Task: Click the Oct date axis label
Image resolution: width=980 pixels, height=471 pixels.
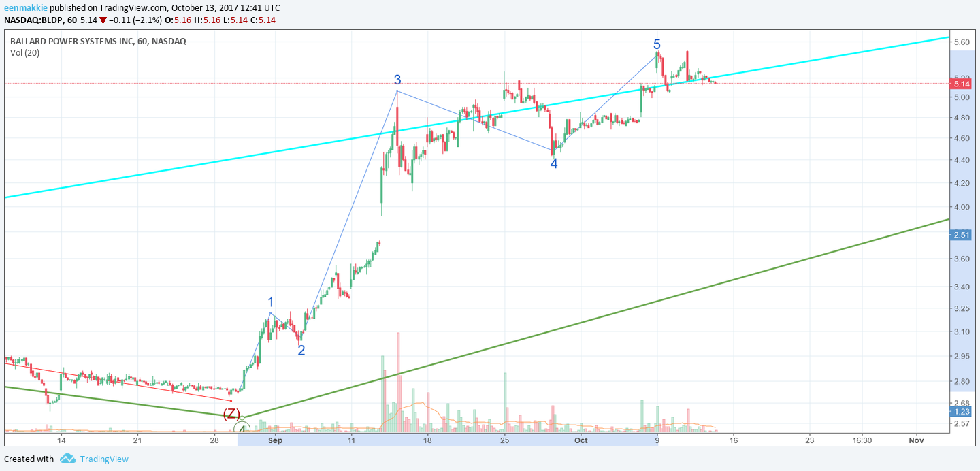Action: point(581,440)
